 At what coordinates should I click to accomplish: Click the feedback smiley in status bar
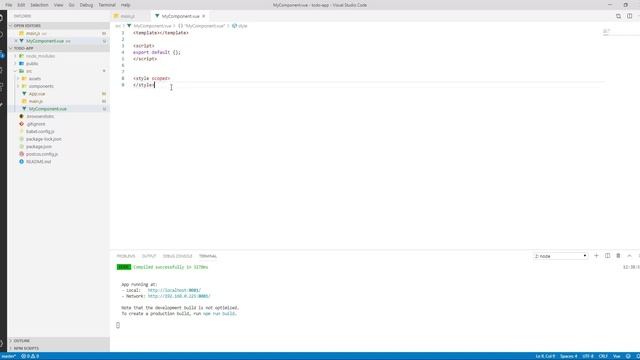click(628, 356)
